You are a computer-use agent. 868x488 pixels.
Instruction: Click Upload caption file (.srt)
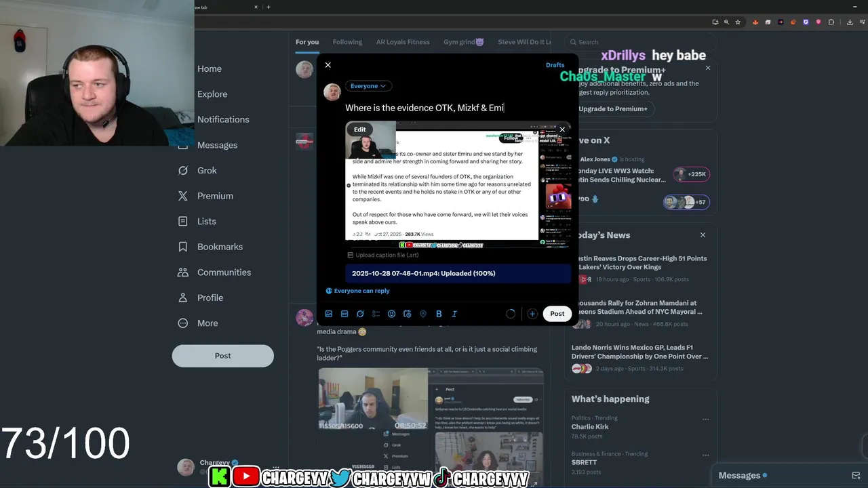coord(383,255)
